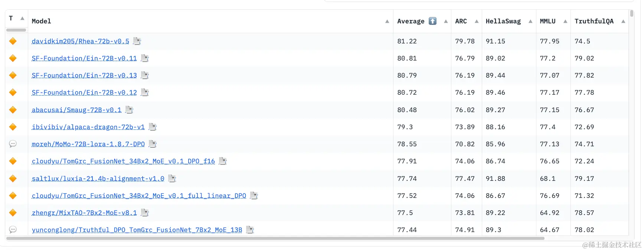Click copy icon next to Ein-72B-v0.13

coord(145,75)
